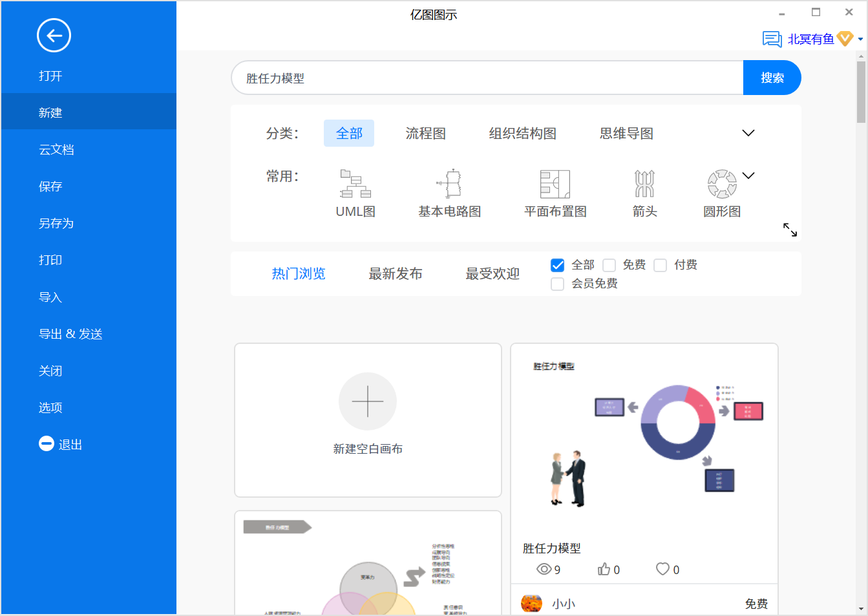This screenshot has height=616, width=868.
Task: Click the views eye icon on 胜任力模型 card
Action: (x=544, y=569)
